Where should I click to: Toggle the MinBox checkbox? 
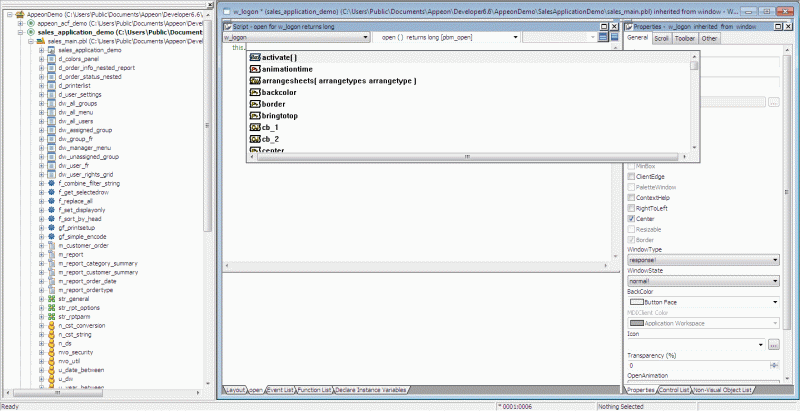point(631,166)
